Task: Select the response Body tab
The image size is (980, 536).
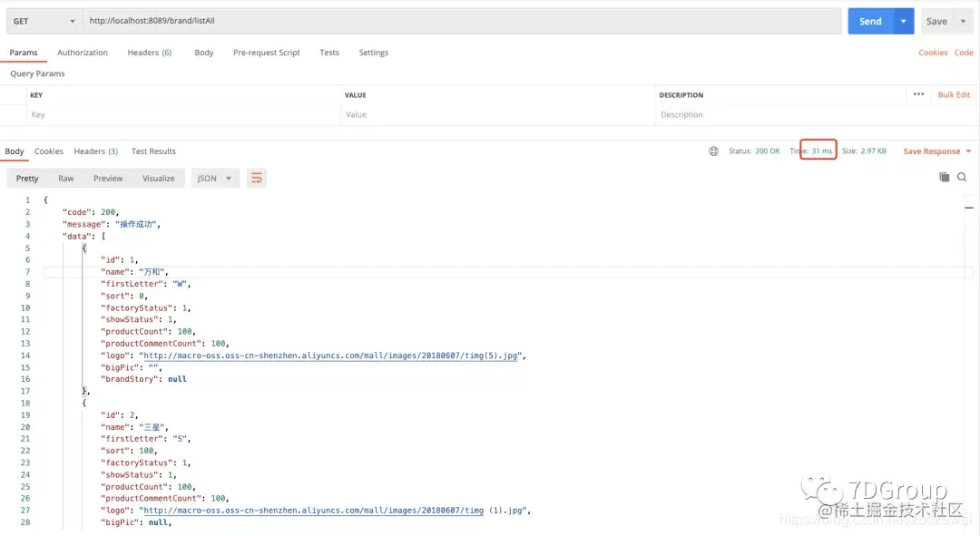Action: click(15, 151)
